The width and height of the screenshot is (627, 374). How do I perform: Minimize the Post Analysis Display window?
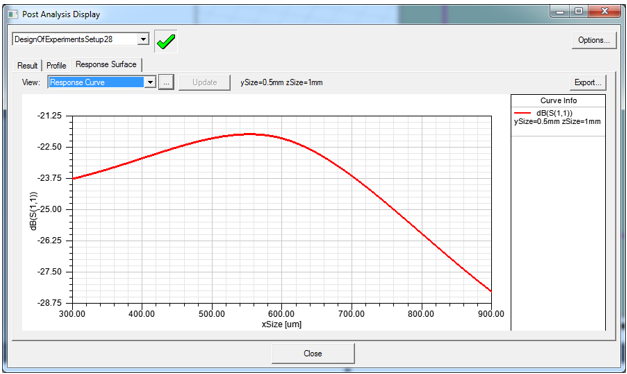[560, 12]
